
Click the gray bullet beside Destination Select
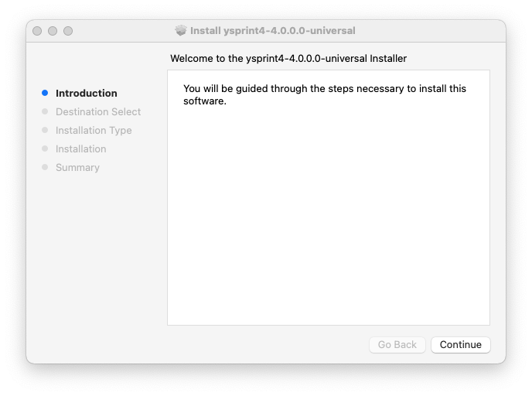point(45,111)
